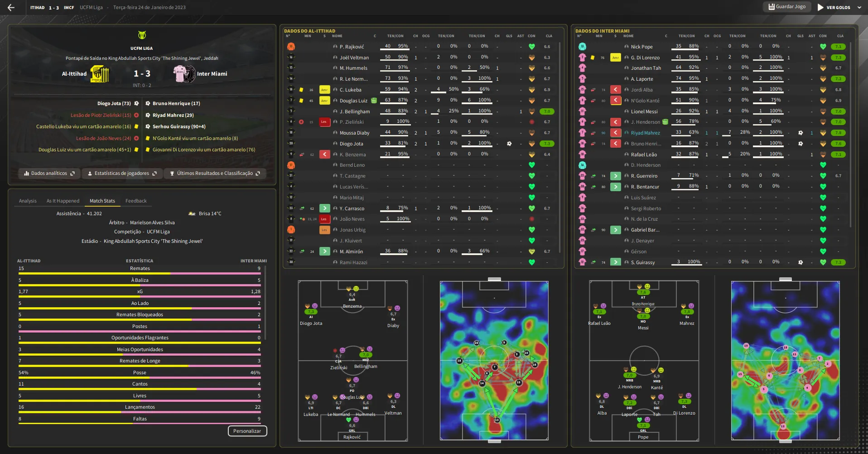
Task: Click Riyad Mahrez's goal ball icon
Action: click(800, 133)
